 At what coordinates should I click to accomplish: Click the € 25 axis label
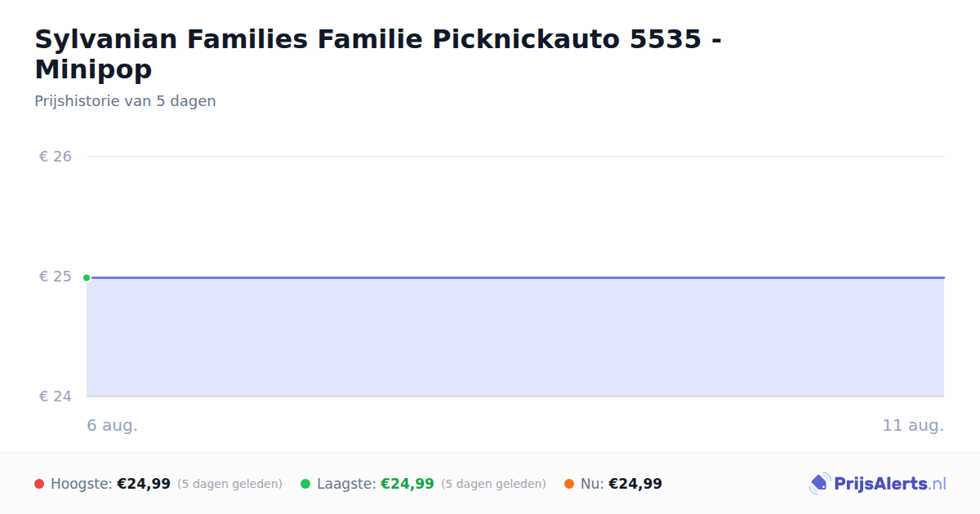(x=56, y=277)
